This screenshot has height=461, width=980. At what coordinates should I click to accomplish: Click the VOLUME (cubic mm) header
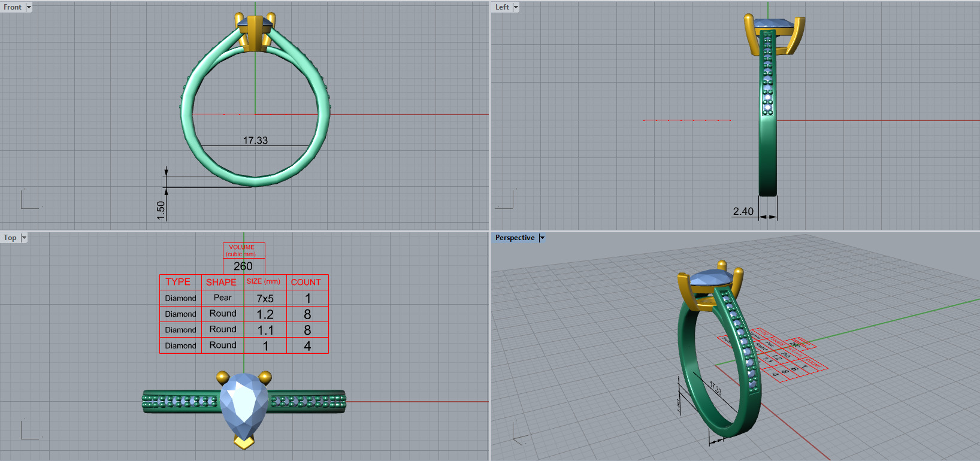click(x=241, y=250)
